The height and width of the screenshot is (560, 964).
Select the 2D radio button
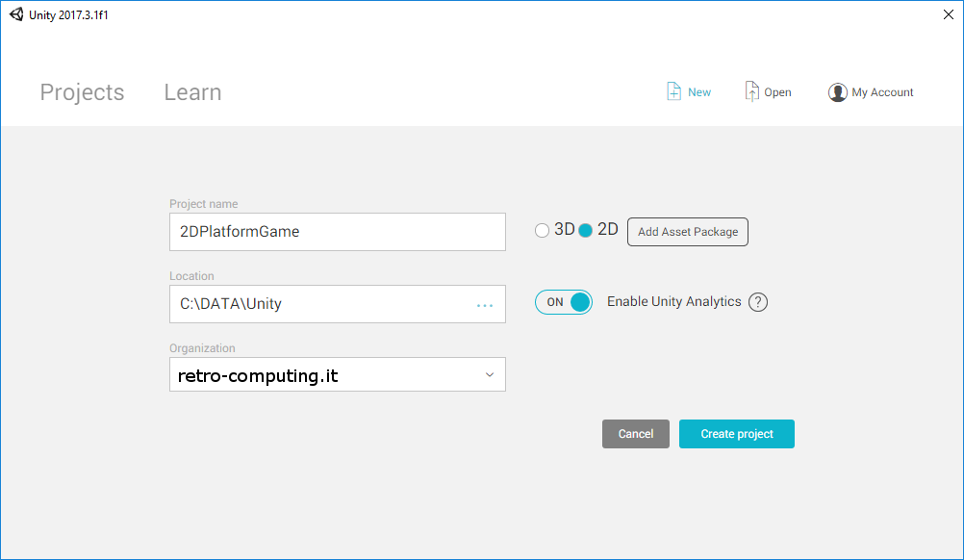point(585,231)
